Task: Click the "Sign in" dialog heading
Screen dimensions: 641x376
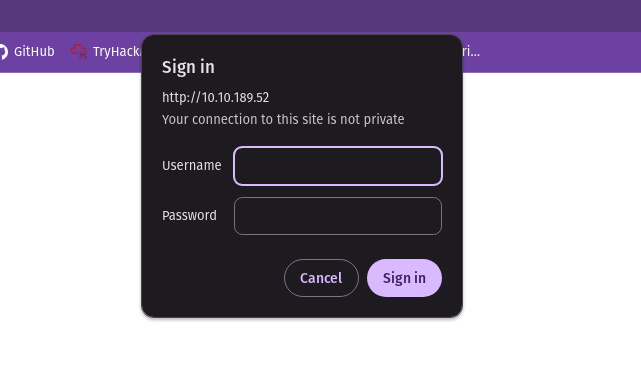Action: coord(188,67)
